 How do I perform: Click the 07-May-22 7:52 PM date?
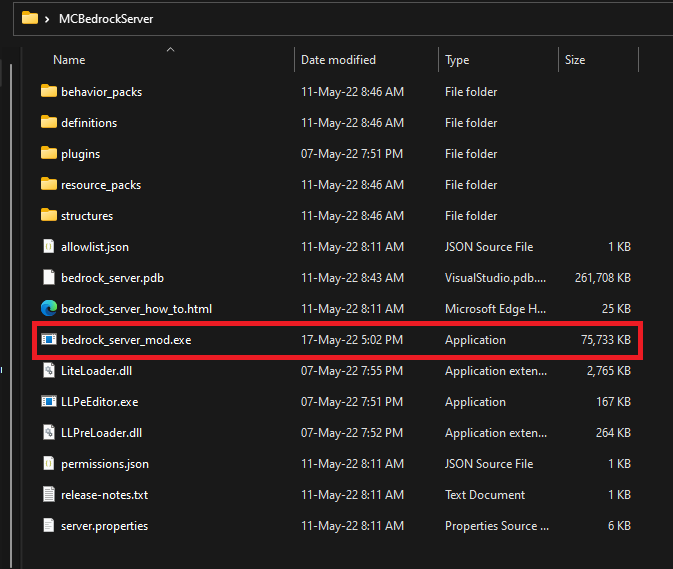[352, 433]
